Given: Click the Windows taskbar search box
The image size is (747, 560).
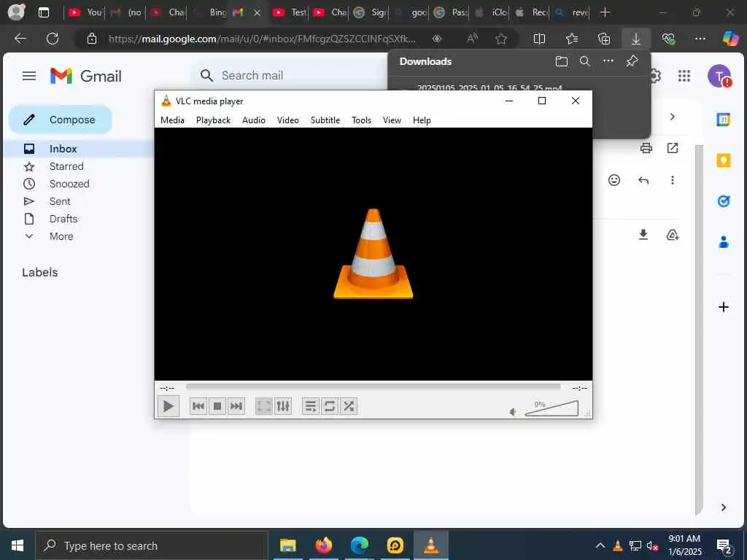Looking at the screenshot, I should (x=152, y=545).
